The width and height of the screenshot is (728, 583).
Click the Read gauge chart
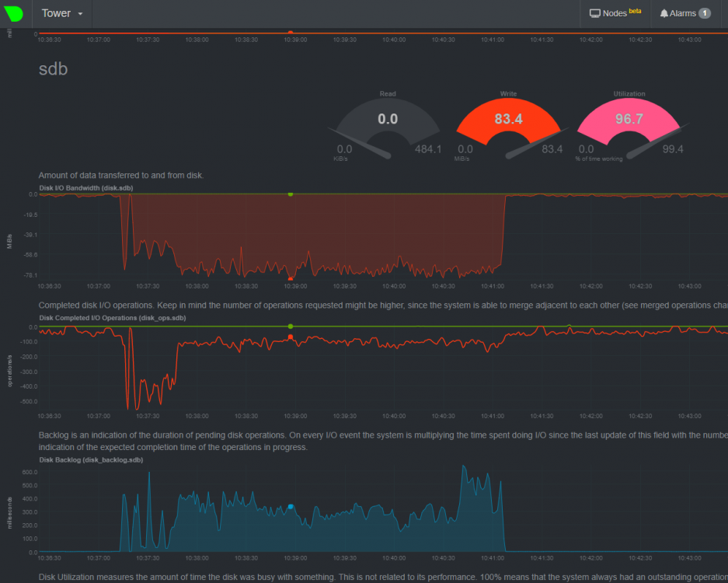(387, 125)
